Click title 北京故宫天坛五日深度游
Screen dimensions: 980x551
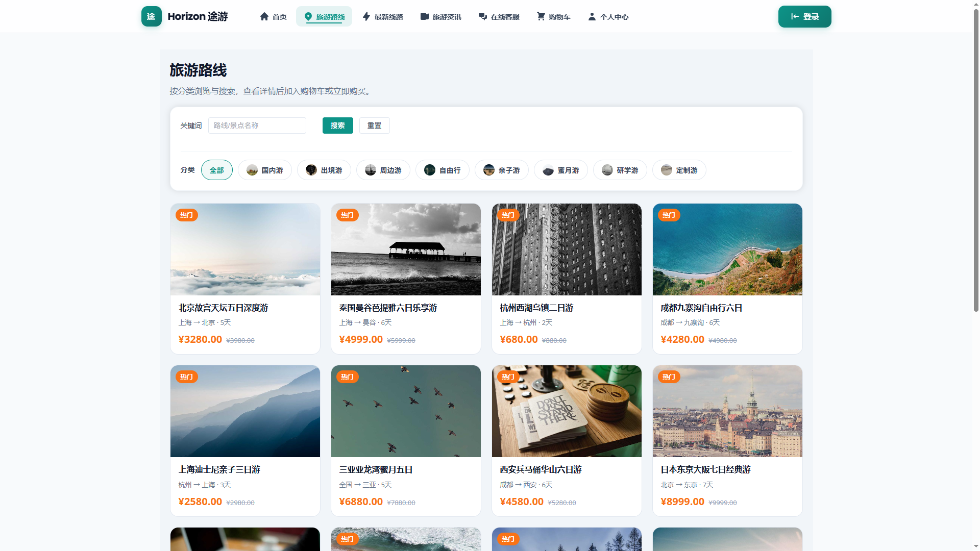click(x=223, y=308)
